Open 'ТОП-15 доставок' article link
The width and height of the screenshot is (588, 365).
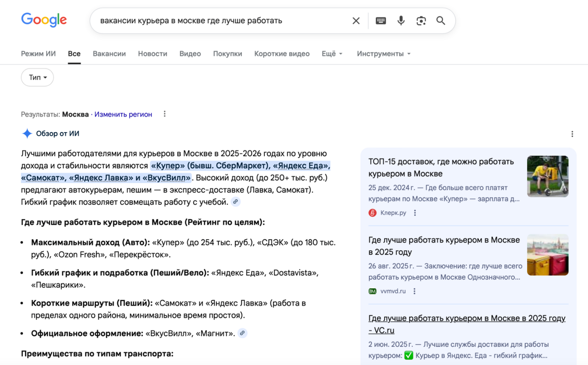click(x=441, y=167)
